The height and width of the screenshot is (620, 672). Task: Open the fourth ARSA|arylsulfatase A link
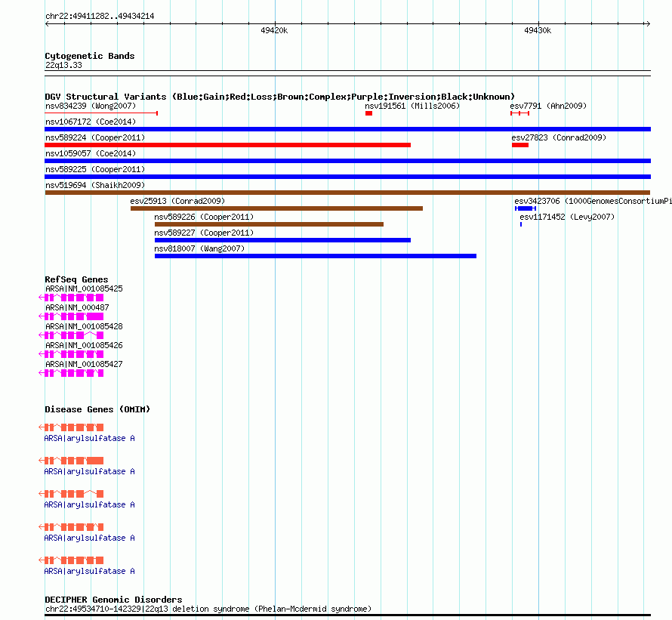pyautogui.click(x=90, y=538)
